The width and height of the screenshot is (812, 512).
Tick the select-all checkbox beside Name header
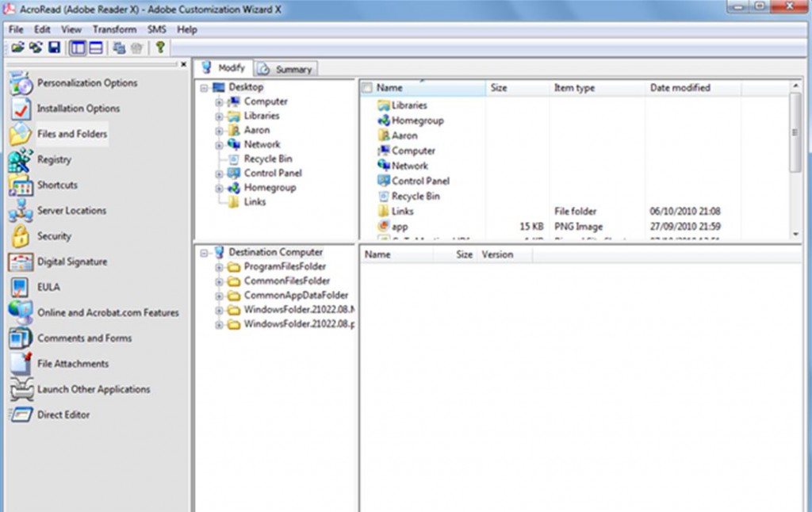tap(367, 88)
